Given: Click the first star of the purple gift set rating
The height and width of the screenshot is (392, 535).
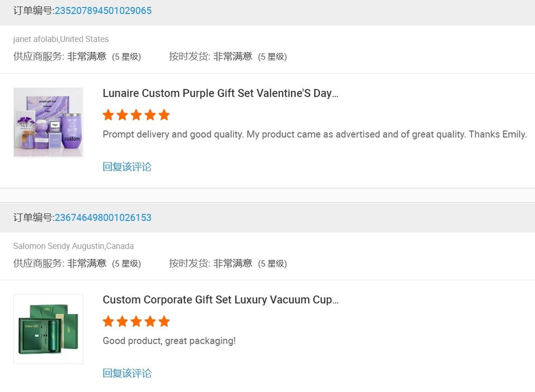Looking at the screenshot, I should point(108,115).
